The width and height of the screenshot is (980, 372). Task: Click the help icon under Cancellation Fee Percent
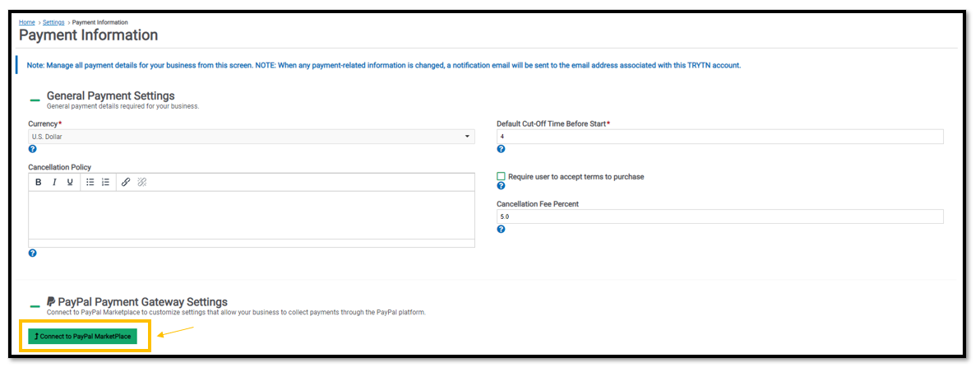coord(501,230)
